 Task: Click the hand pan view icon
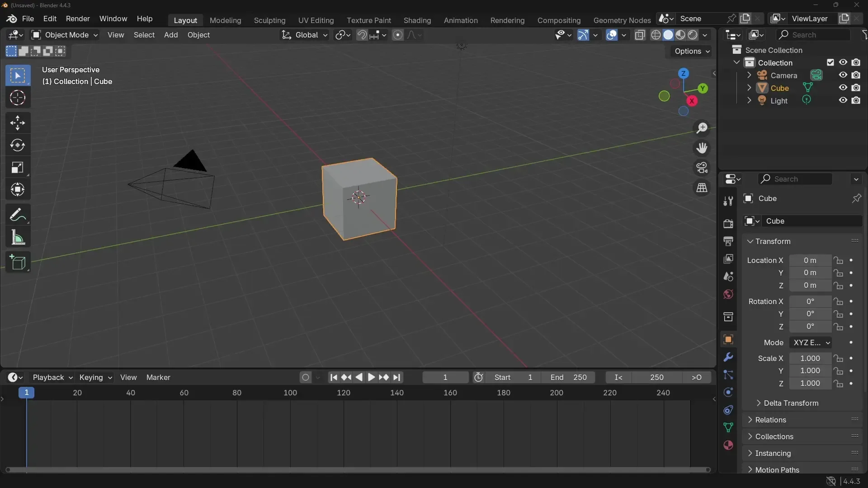click(702, 148)
